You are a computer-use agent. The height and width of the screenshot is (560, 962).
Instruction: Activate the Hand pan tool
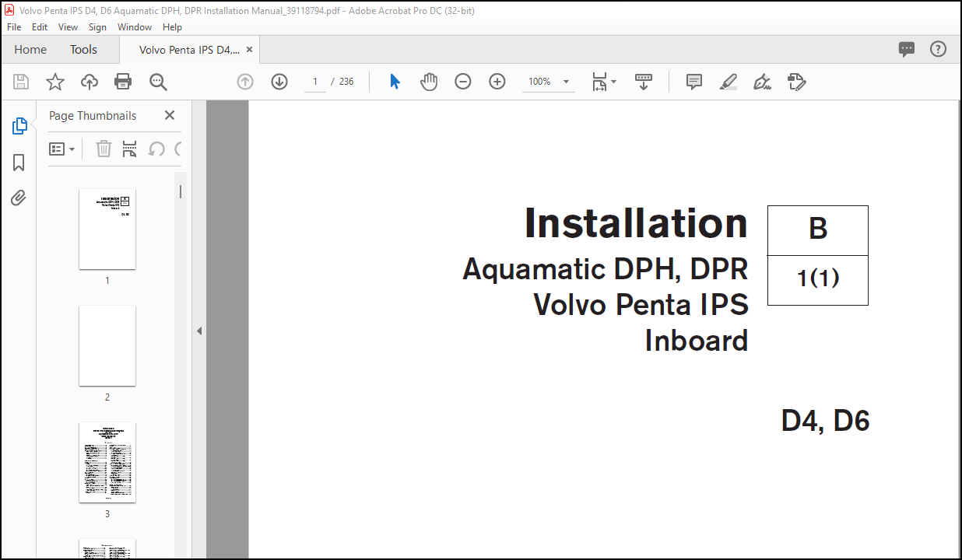(429, 82)
